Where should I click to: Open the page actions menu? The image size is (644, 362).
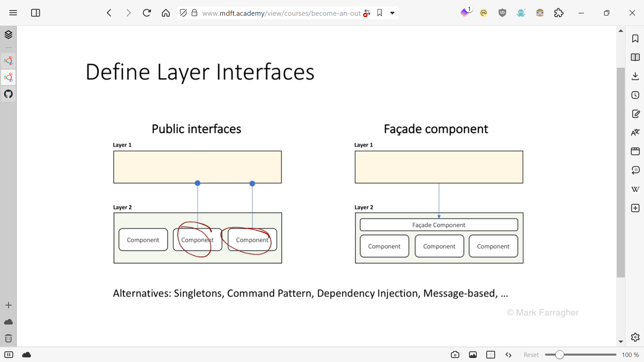(508, 355)
